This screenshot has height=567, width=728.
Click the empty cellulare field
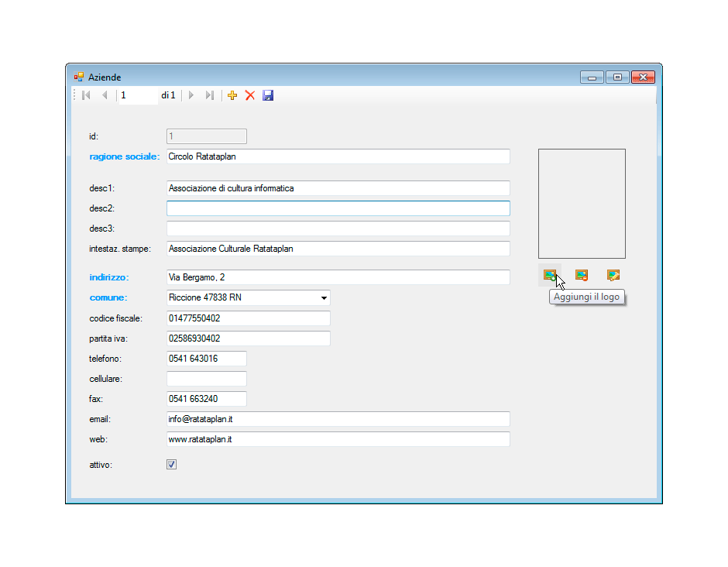[207, 379]
